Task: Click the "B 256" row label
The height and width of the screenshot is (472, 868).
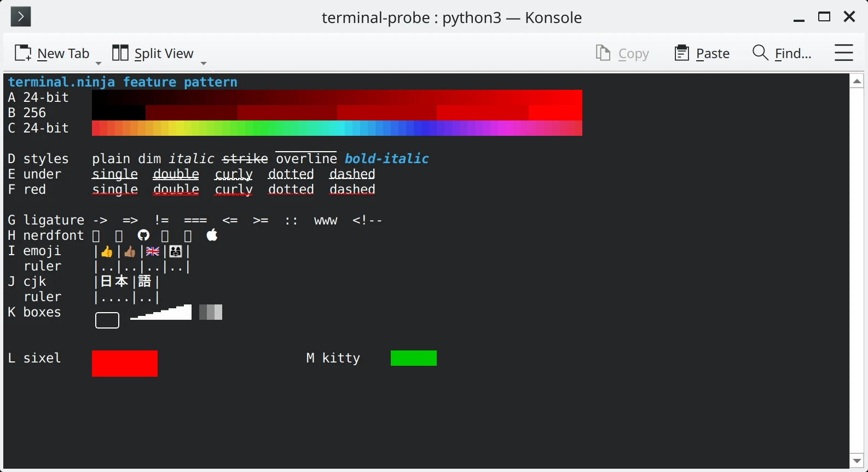Action: tap(27, 113)
